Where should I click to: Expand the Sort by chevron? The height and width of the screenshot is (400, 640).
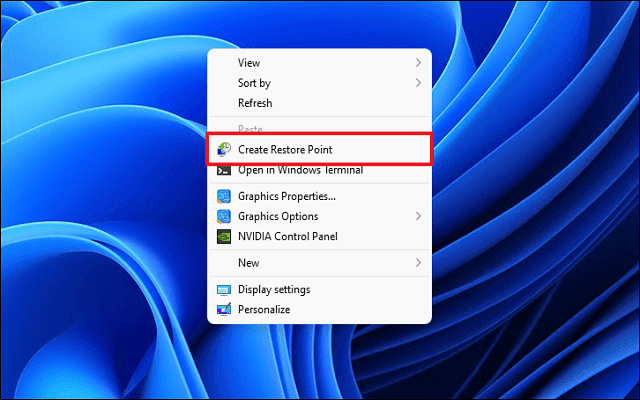(x=418, y=83)
